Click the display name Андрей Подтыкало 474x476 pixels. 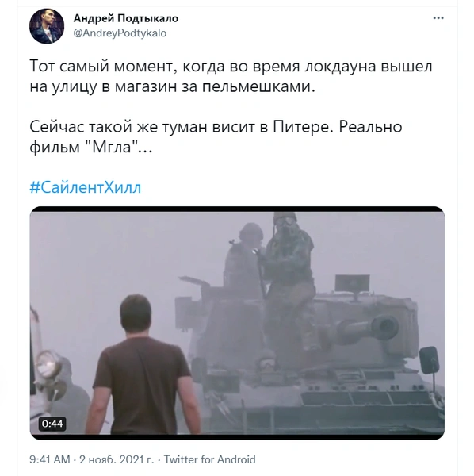click(x=126, y=18)
